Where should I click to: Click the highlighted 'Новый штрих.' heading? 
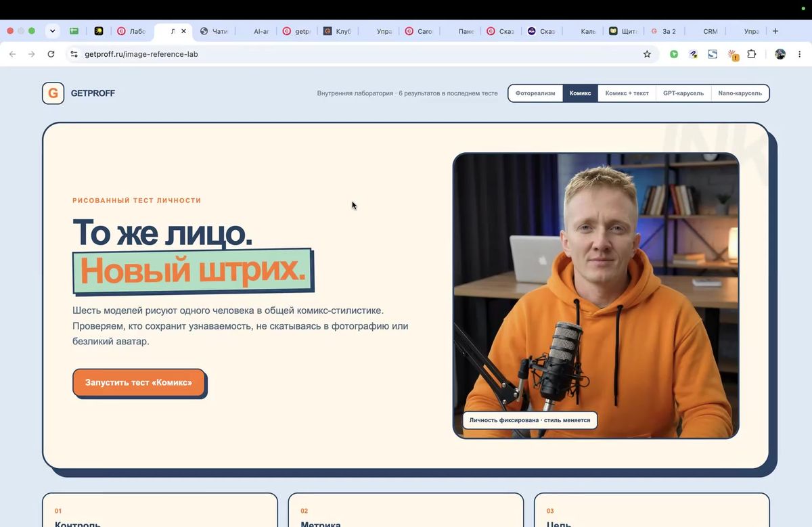[193, 271]
